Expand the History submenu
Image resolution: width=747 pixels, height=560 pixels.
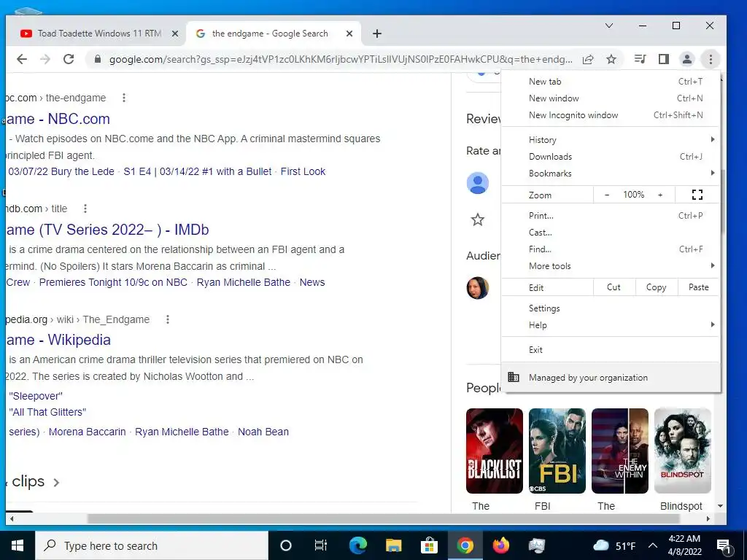610,140
